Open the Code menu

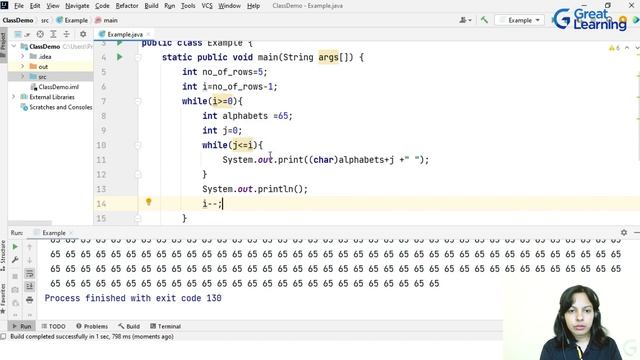[x=102, y=6]
